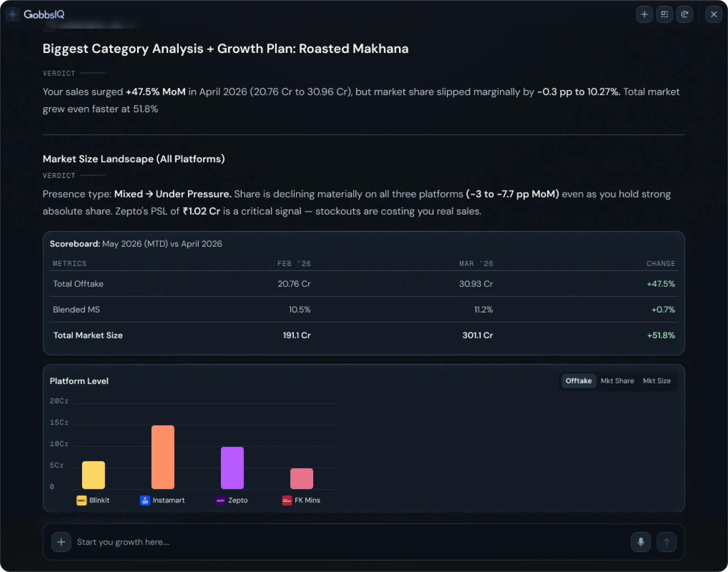The height and width of the screenshot is (572, 728).
Task: Click the plus icon in top toolbar
Action: (x=644, y=15)
